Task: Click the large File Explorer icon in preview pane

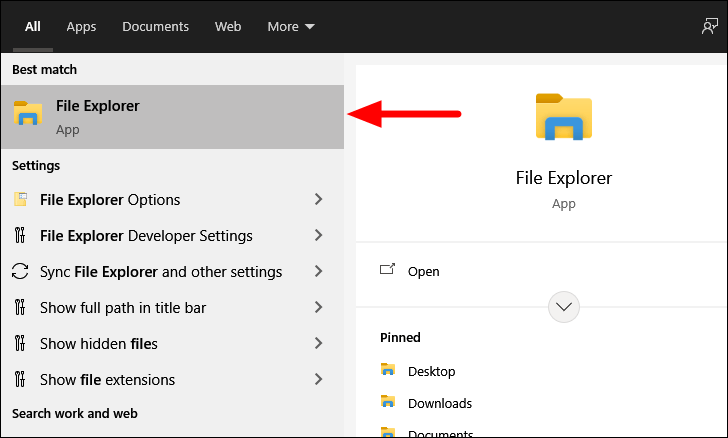Action: pyautogui.click(x=564, y=117)
